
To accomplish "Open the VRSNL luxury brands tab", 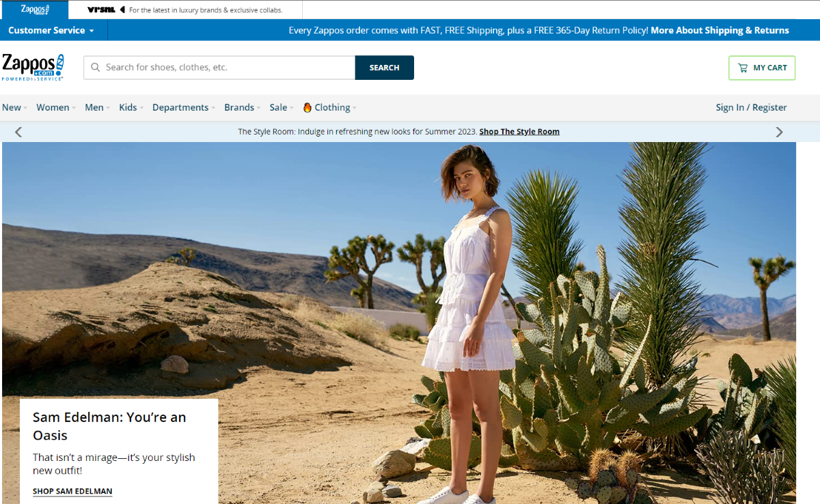I will 185,10.
